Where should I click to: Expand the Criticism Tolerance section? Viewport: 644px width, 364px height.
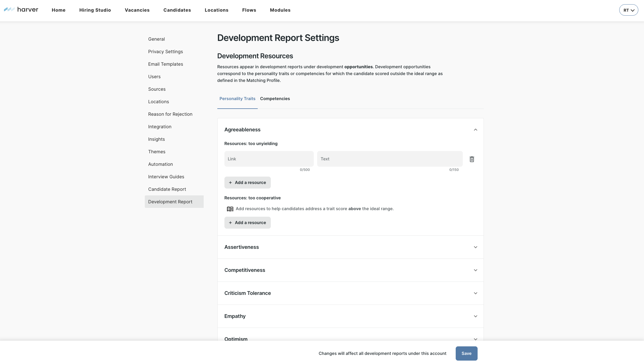pyautogui.click(x=475, y=293)
